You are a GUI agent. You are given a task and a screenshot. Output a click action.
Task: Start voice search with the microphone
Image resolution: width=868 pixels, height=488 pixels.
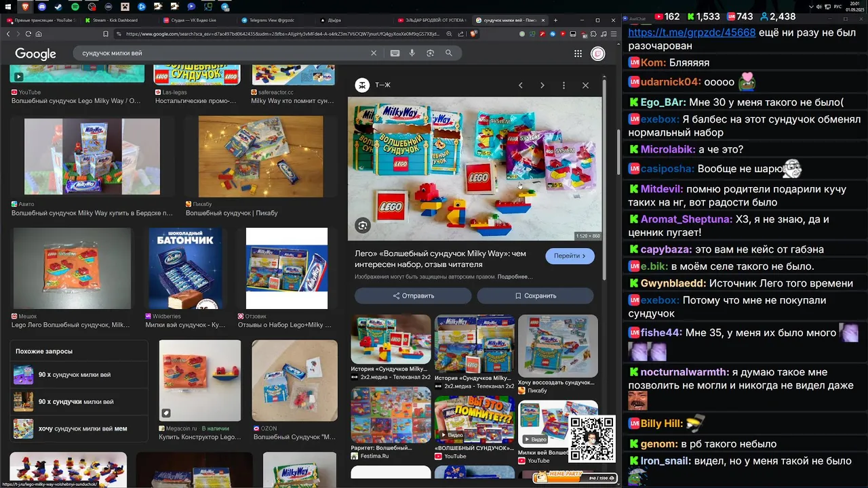(x=412, y=53)
